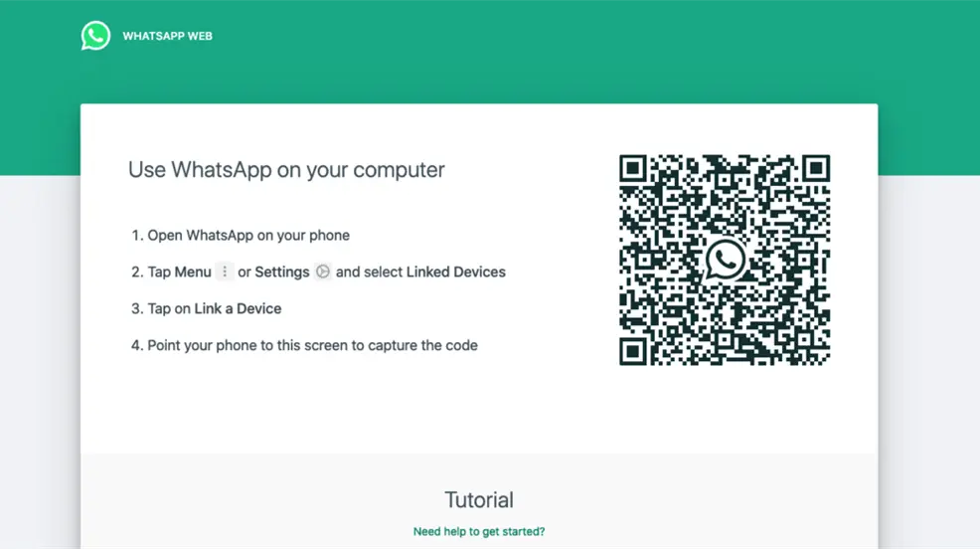Click the "Tutorial" section heading
Viewport: 980px width, 549px height.
479,500
